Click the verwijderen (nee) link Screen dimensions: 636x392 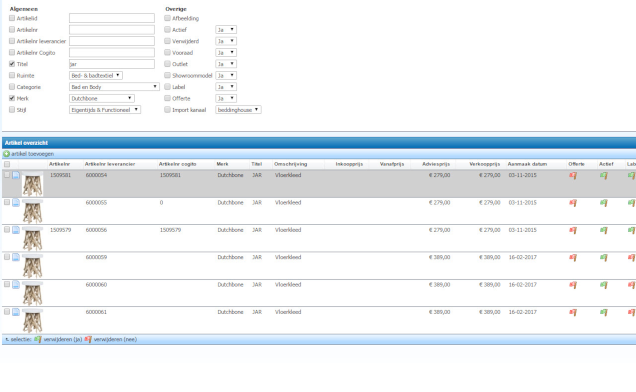(x=115, y=339)
